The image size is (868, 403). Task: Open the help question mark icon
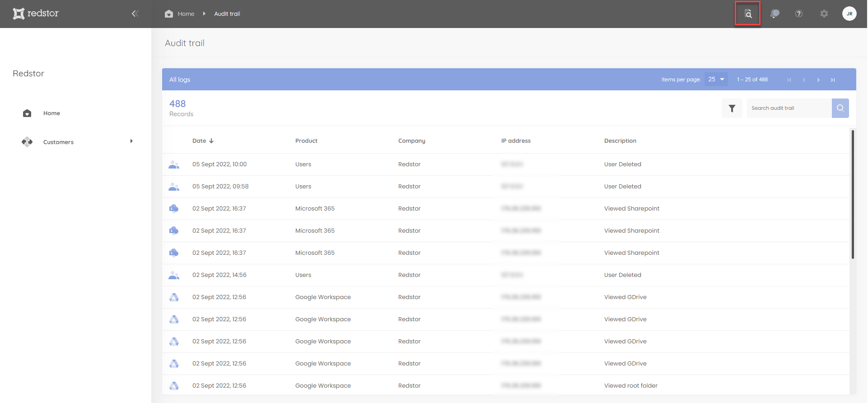tap(799, 14)
